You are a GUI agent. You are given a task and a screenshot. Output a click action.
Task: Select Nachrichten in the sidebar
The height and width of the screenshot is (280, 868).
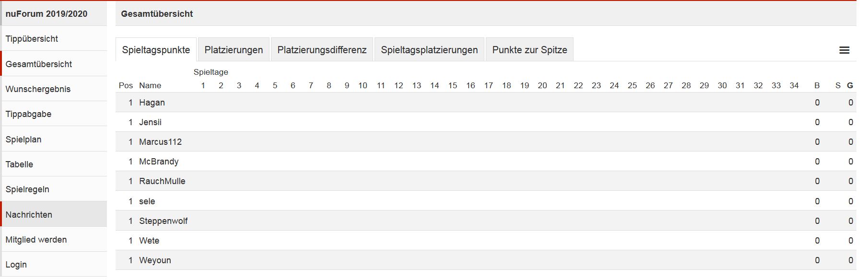[29, 215]
